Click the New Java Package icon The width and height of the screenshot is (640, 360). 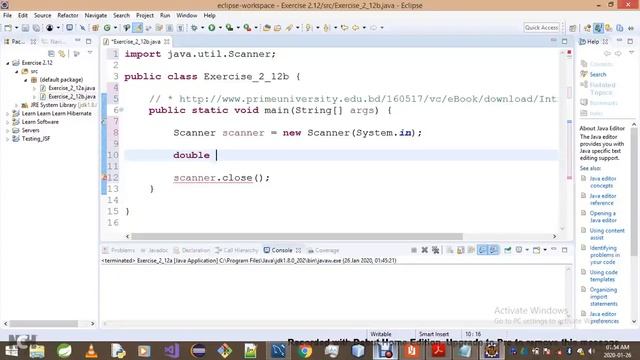coord(96,28)
